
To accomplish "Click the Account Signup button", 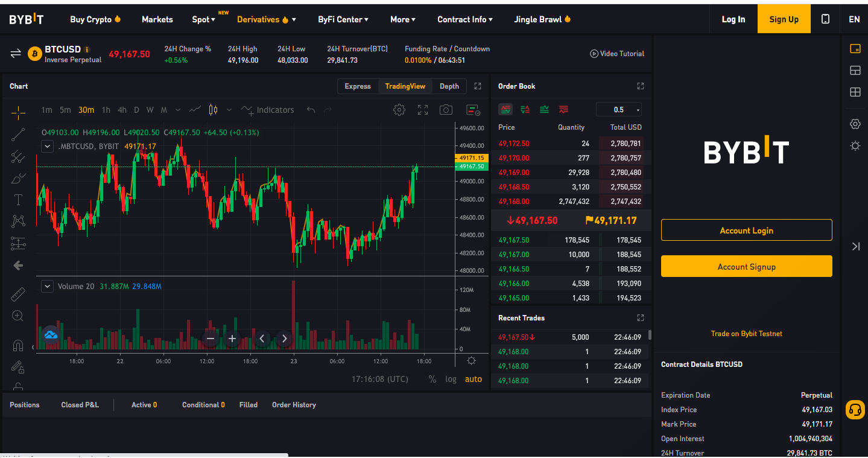I will (x=746, y=267).
